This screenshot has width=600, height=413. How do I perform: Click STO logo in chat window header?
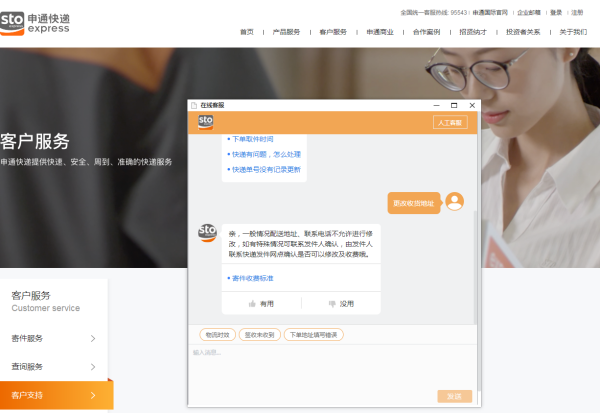[205, 122]
